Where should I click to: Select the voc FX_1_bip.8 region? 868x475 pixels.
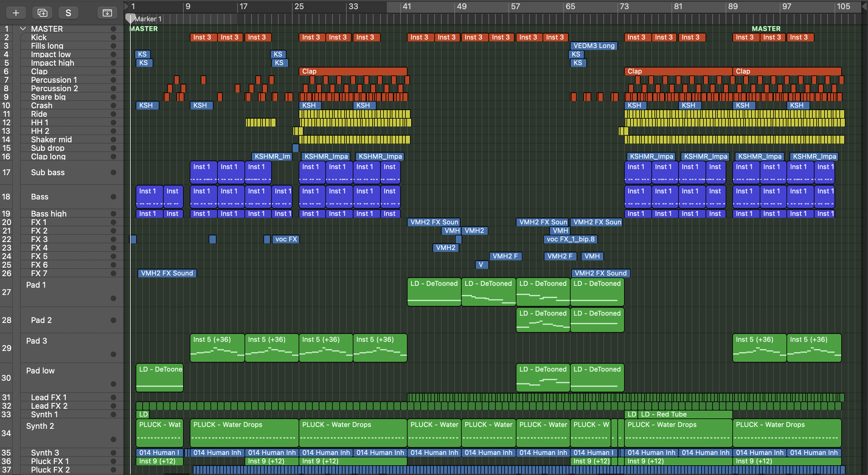(571, 239)
